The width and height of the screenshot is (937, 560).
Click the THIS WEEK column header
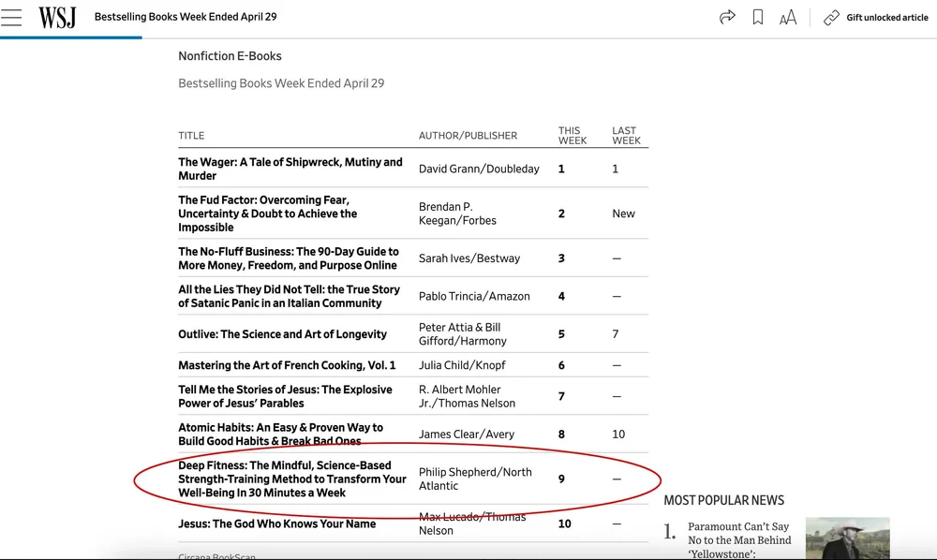572,136
